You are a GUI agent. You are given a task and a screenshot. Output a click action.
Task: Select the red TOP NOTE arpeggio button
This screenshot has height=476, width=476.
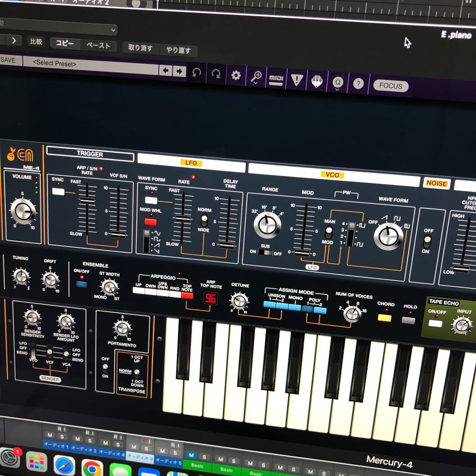pos(187,295)
